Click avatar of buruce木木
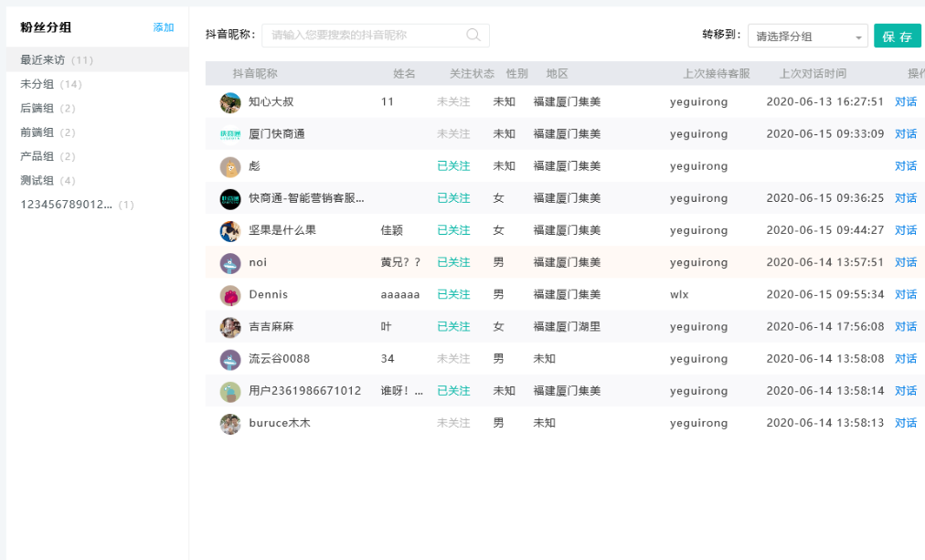 [230, 424]
